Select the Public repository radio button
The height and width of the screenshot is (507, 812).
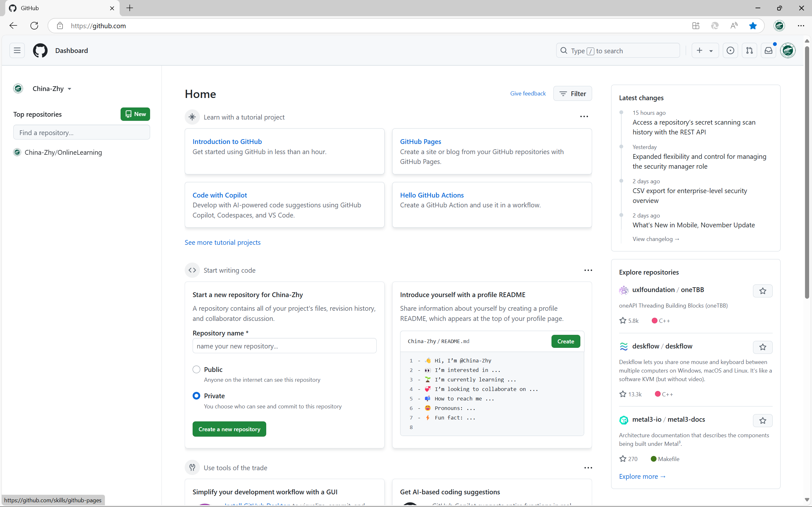[196, 369]
